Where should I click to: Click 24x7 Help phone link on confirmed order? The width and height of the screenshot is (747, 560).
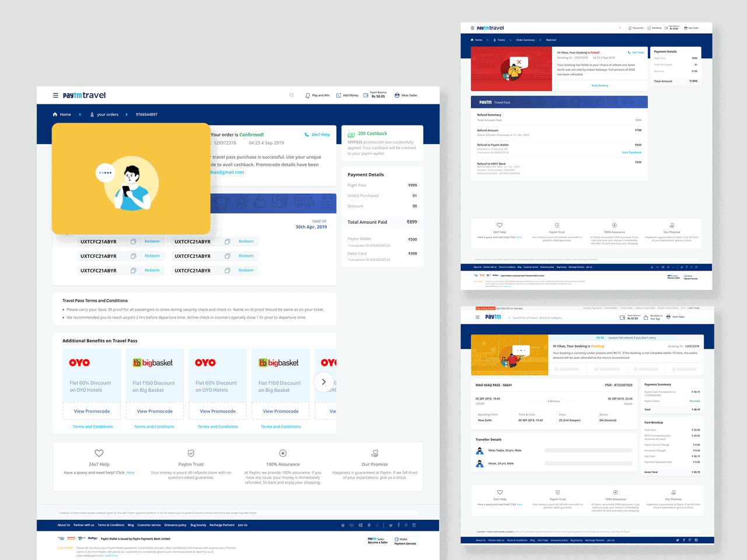tap(317, 135)
